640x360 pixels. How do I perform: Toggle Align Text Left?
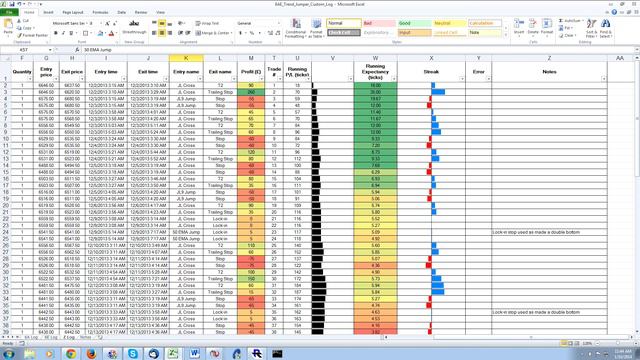pos(154,33)
